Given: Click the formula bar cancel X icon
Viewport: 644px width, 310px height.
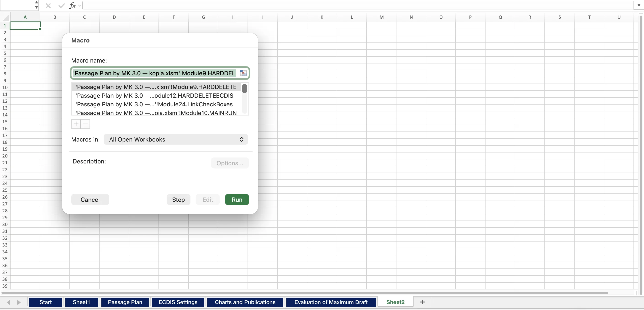Looking at the screenshot, I should pyautogui.click(x=48, y=5).
